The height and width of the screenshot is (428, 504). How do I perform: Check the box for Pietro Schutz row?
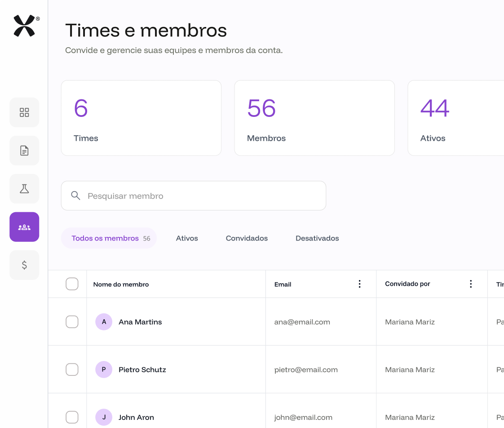click(x=72, y=370)
